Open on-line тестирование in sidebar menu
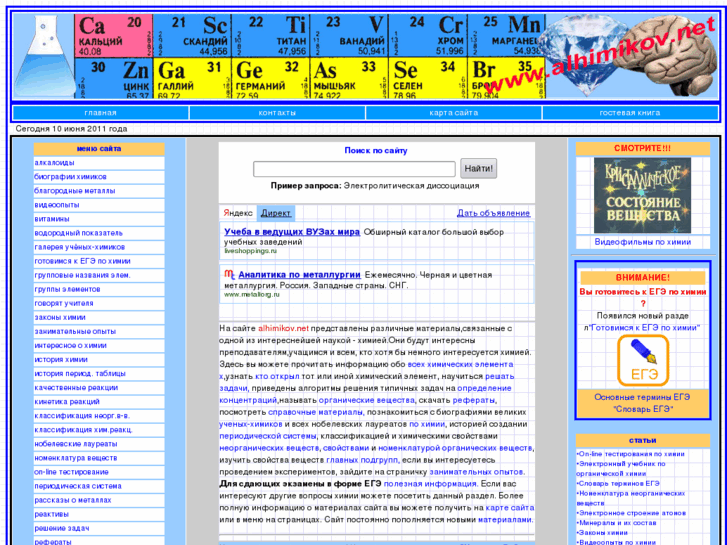This screenshot has width=727, height=545. [71, 472]
